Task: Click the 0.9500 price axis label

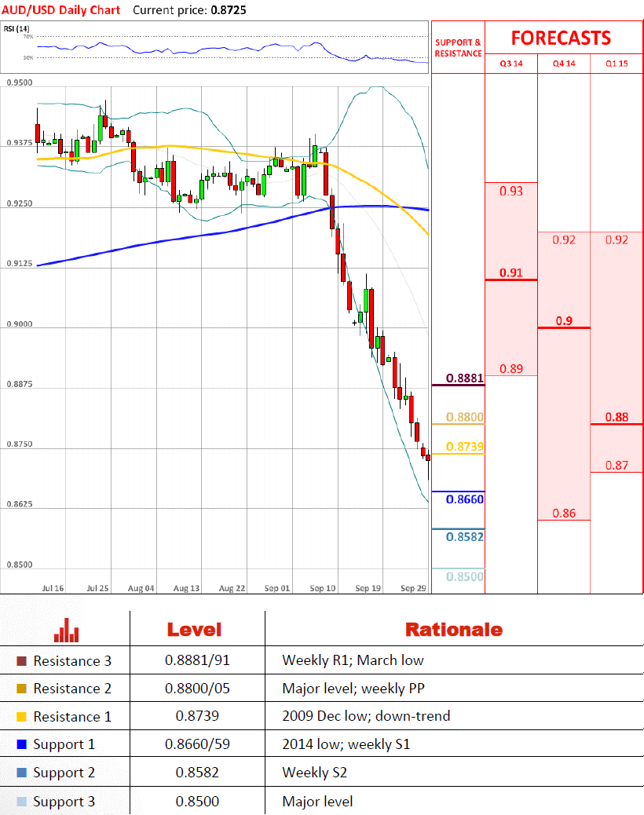Action: 19,82
